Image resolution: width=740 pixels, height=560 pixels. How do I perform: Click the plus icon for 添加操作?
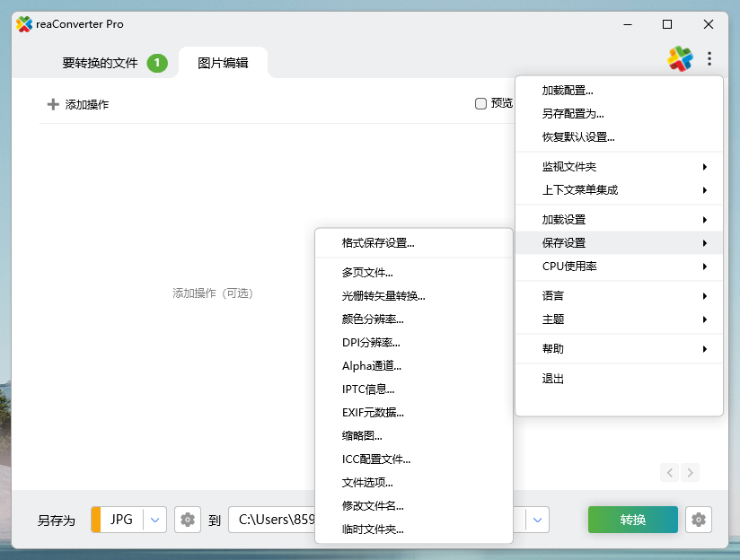tap(53, 104)
